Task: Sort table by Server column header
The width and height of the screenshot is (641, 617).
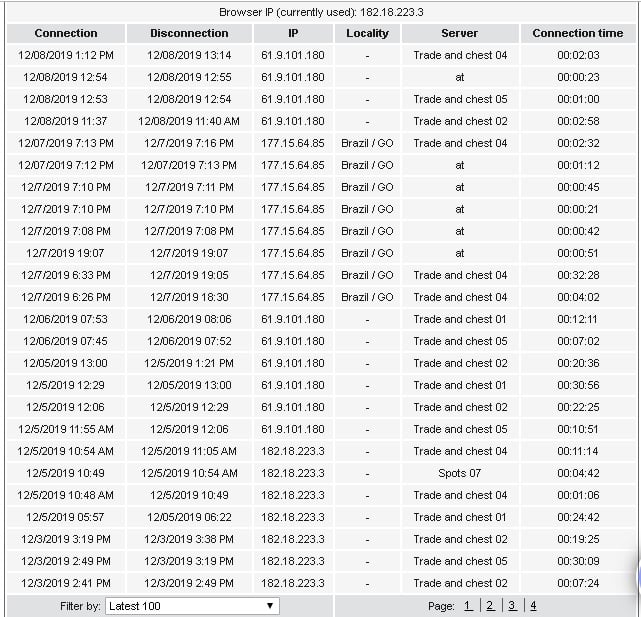Action: 460,33
